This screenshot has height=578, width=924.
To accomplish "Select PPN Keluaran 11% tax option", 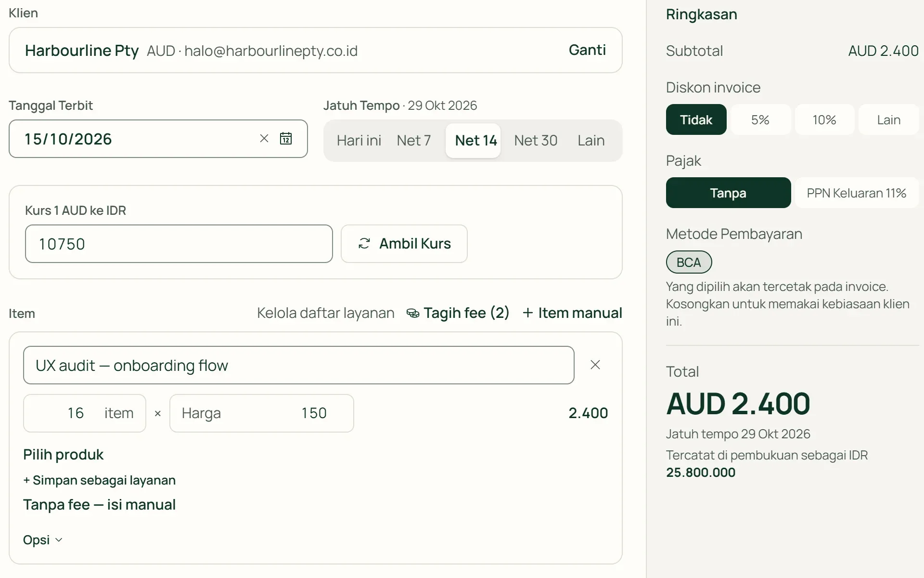I will coord(857,193).
